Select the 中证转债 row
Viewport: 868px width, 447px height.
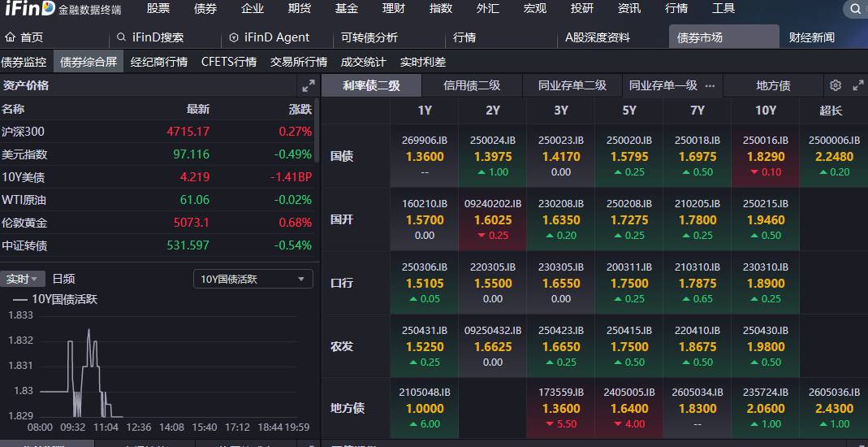157,245
